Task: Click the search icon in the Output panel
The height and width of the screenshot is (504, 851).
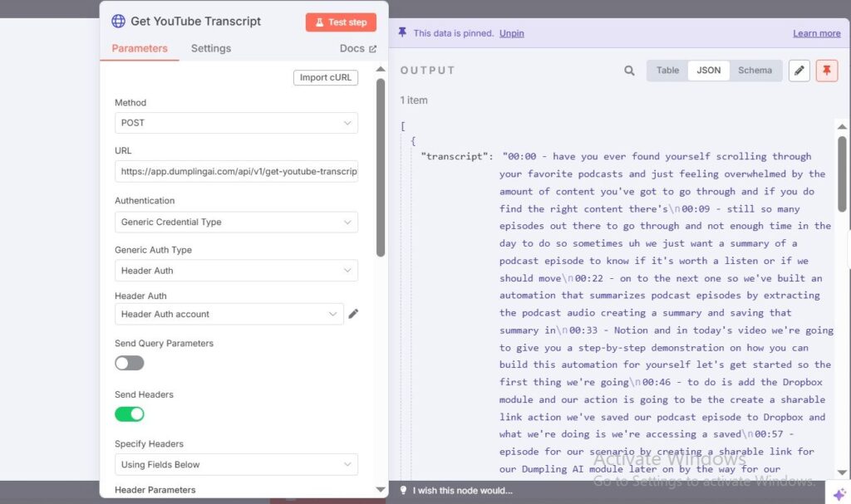Action: coord(629,71)
